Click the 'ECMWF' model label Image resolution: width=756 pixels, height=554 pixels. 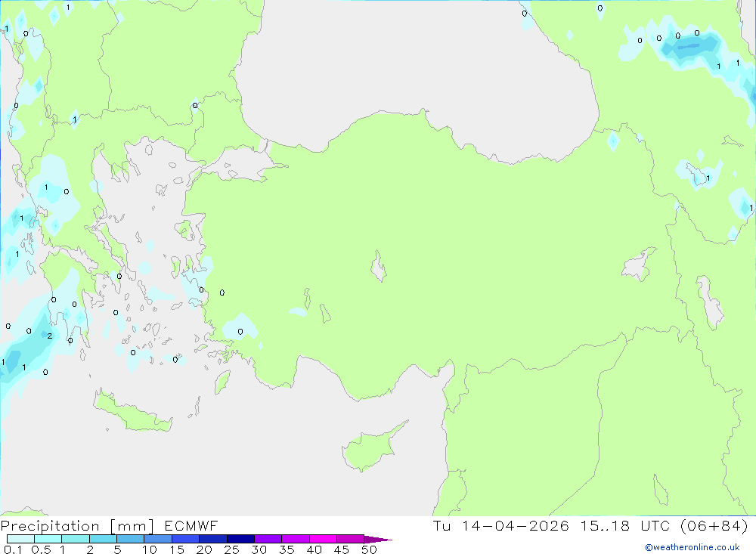pos(191,525)
